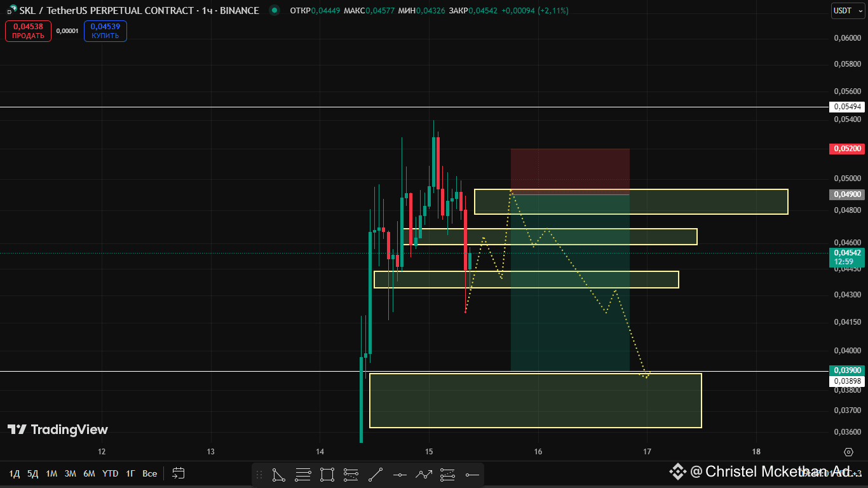The image size is (868, 488).
Task: Click the red ПРОДАТЬ sell button
Action: (x=28, y=31)
